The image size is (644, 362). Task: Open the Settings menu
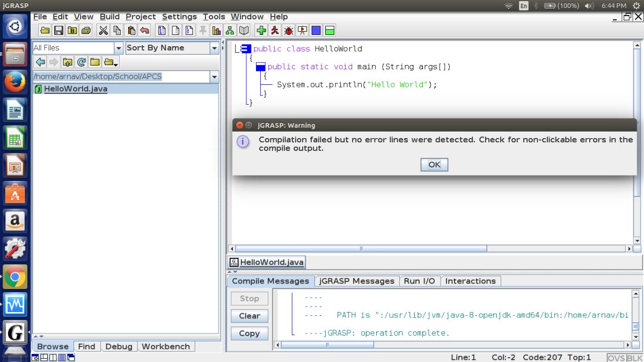pos(179,17)
